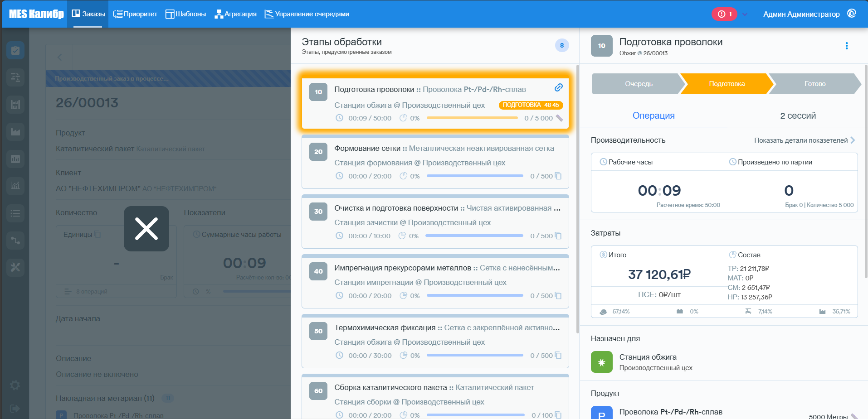868x419 pixels.
Task: Click copy icon on Формование сетки stage
Action: (x=558, y=176)
